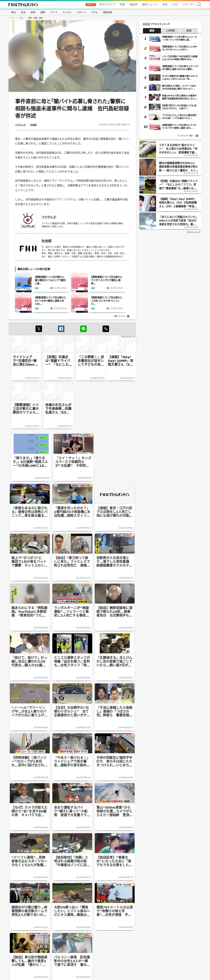Select the 都道府県 category tab
This screenshot has height=980, width=210.
tap(107, 12)
